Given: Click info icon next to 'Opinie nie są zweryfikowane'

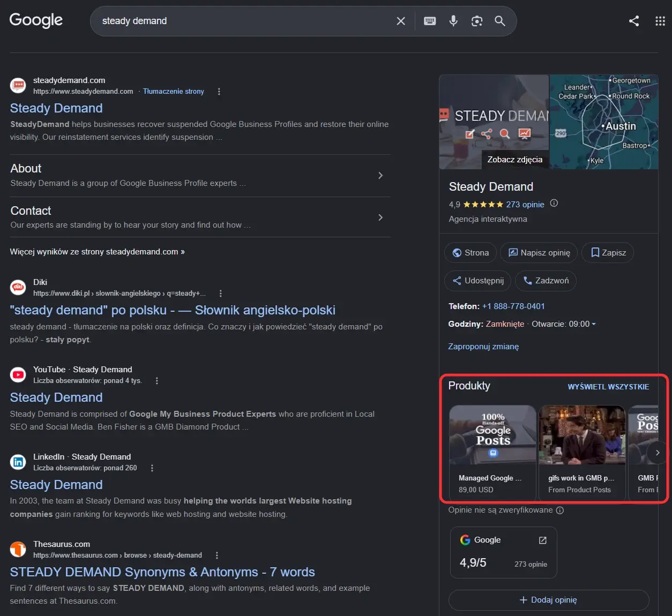Looking at the screenshot, I should pos(560,510).
